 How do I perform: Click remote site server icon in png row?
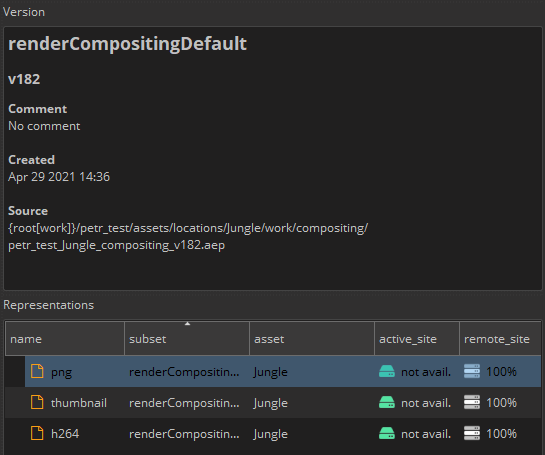472,371
